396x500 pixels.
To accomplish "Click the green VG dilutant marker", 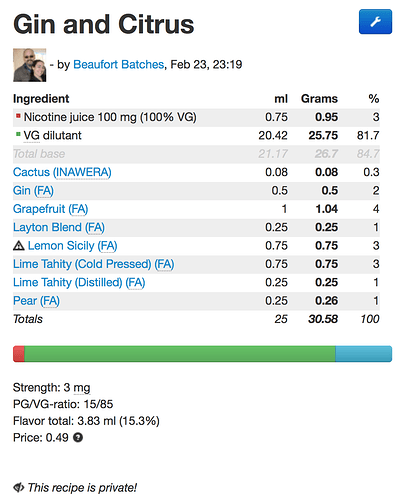I will pos(18,134).
